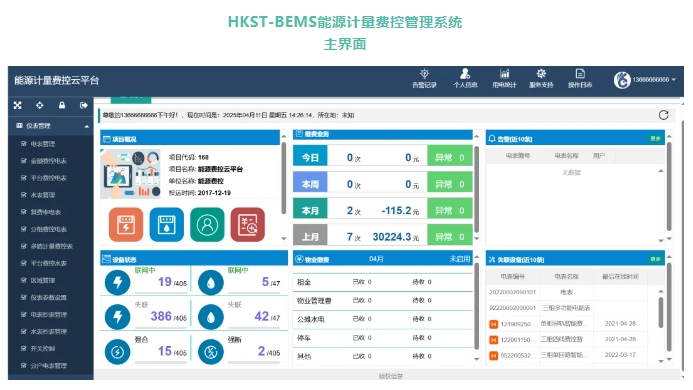Click the refresh icon in greeting bar
This screenshot has height=390, width=693.
click(663, 115)
